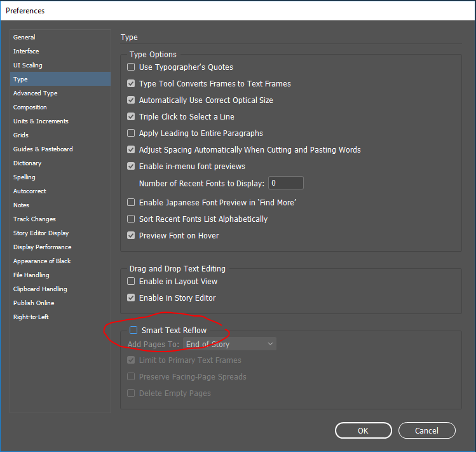The image size is (476, 452).
Task: Show the Appearance of Black settings
Action: click(x=42, y=261)
